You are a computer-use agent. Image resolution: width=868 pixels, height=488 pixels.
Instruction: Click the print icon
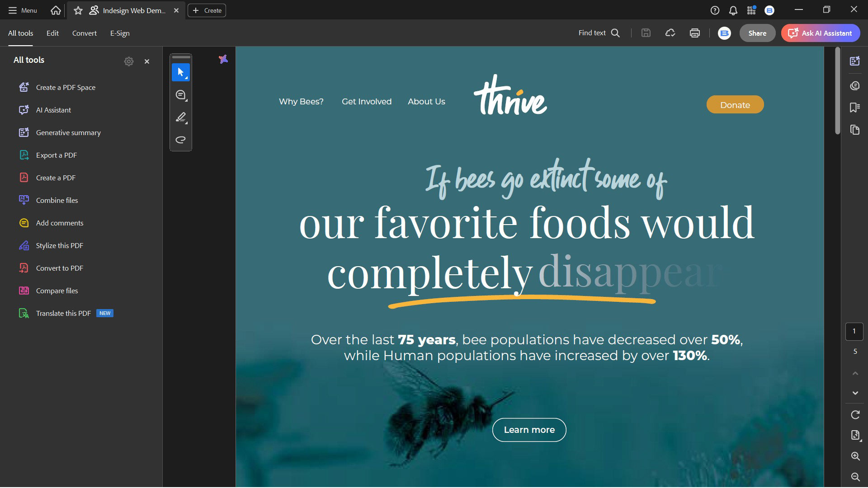click(x=695, y=33)
